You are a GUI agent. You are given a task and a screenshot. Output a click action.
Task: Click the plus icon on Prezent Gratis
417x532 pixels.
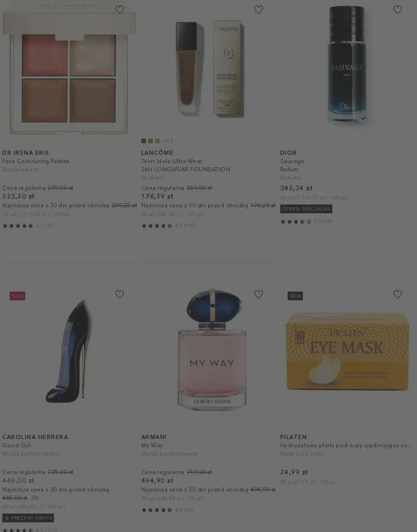coord(7,518)
